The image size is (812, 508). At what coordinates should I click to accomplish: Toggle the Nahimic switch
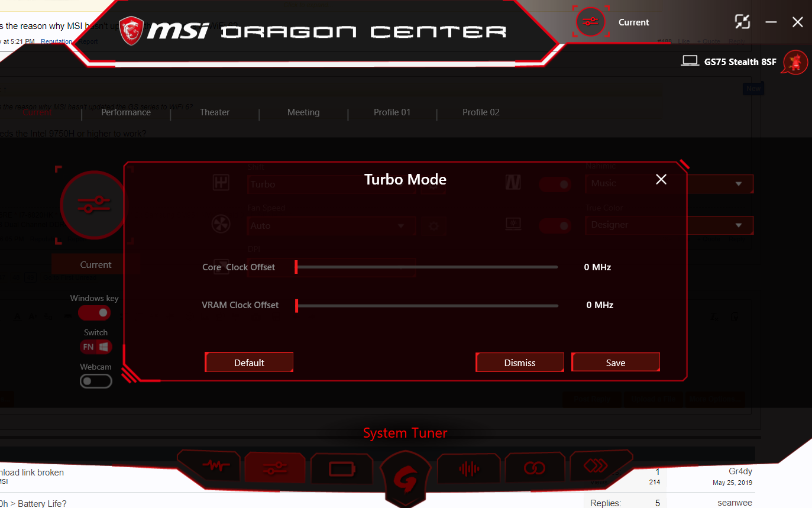(555, 185)
